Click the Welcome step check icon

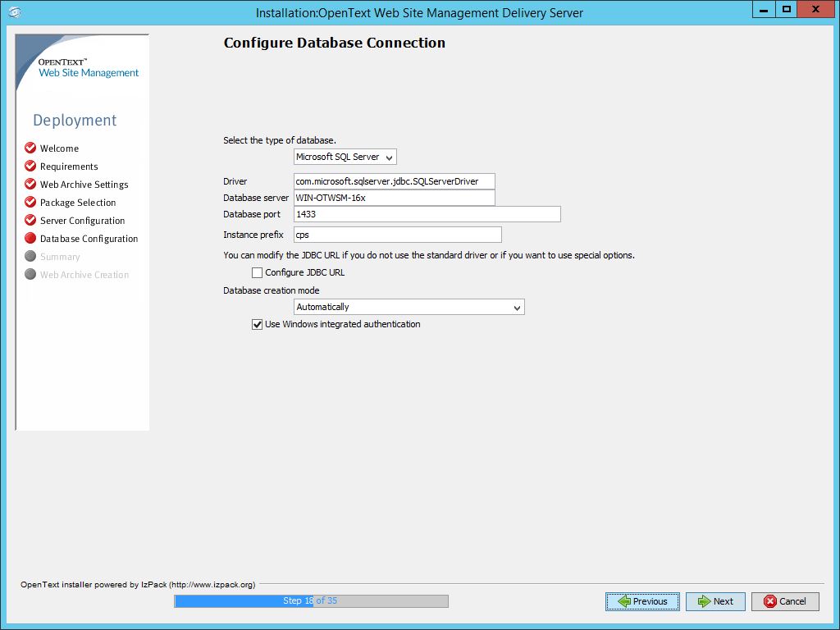pyautogui.click(x=30, y=148)
